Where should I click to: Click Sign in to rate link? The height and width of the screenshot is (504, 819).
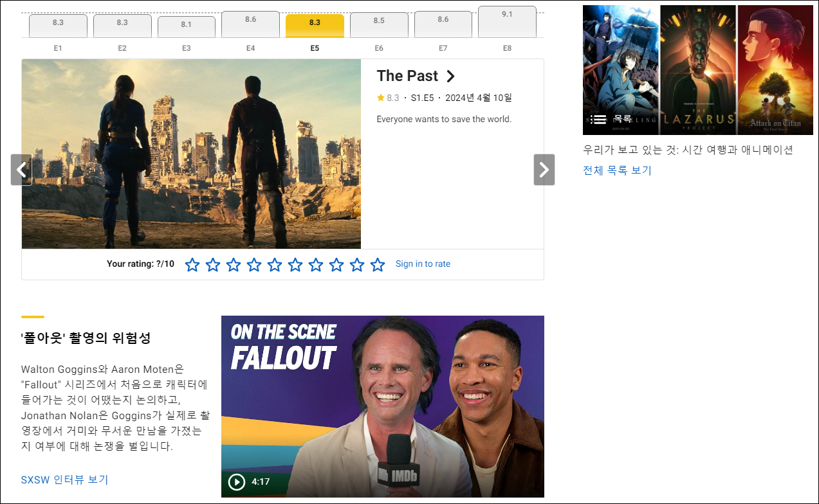[423, 264]
